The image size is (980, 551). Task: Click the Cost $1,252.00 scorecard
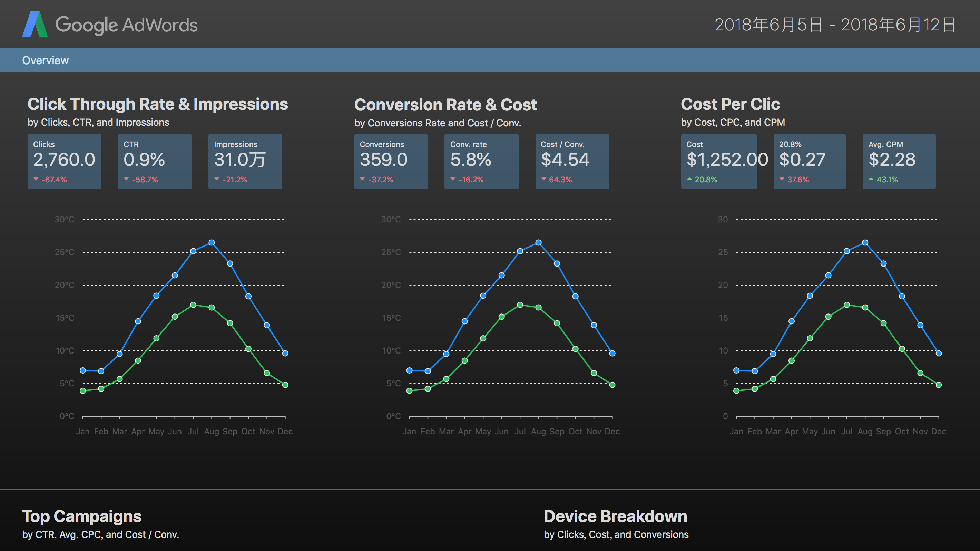pos(719,161)
